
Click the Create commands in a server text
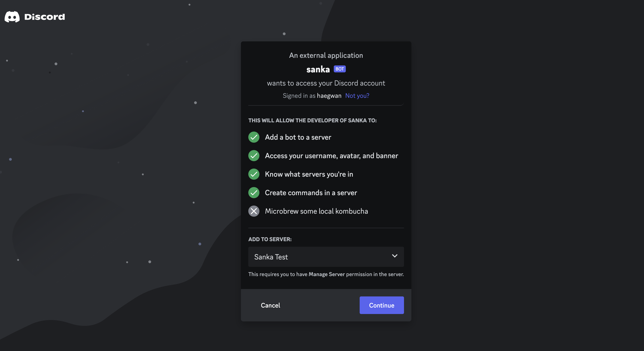pos(311,193)
